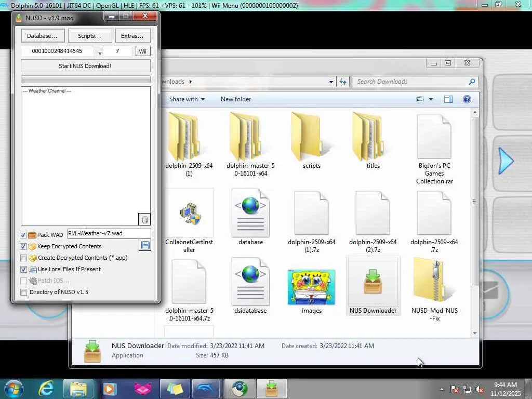Toggle Keep Encrypted Contents checkbox
532x399 pixels.
(x=23, y=246)
